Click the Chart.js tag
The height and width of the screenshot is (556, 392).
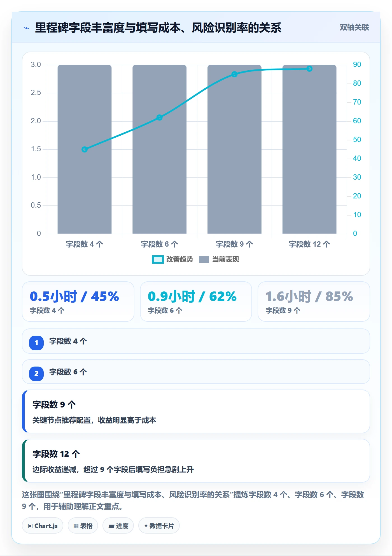tap(43, 526)
